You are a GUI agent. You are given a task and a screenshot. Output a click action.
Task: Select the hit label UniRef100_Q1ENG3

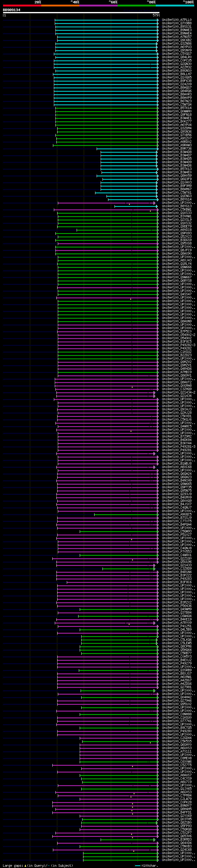pyautogui.click(x=177, y=196)
